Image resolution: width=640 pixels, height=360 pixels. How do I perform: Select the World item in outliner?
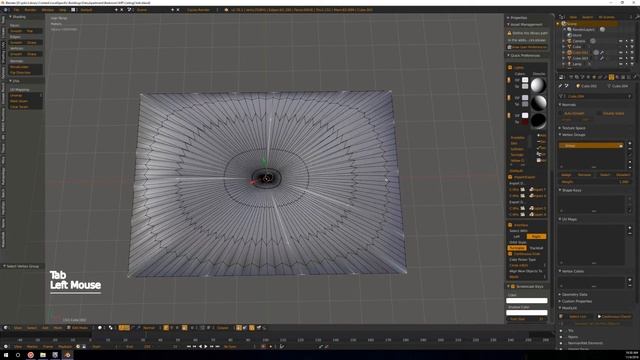(577, 35)
